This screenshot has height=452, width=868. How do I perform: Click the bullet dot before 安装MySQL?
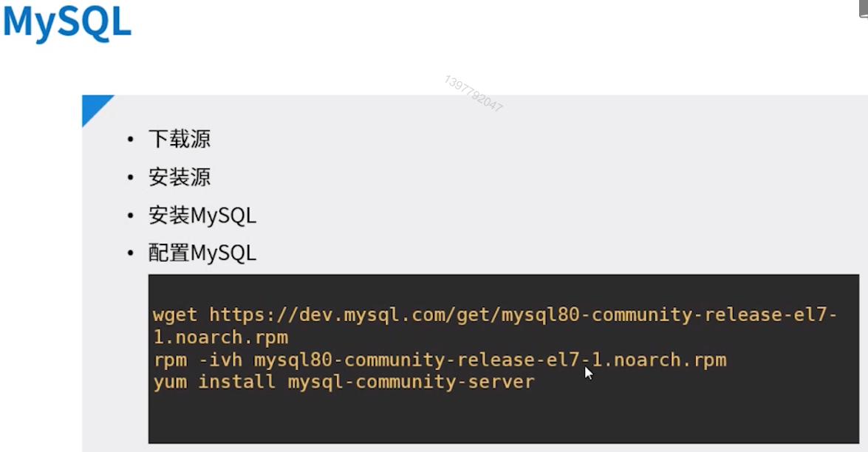pos(130,215)
